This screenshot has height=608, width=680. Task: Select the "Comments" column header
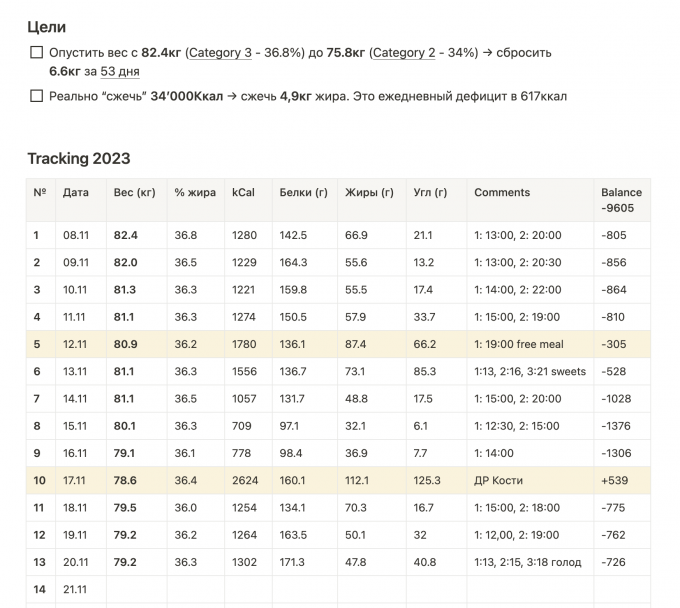[x=502, y=192]
